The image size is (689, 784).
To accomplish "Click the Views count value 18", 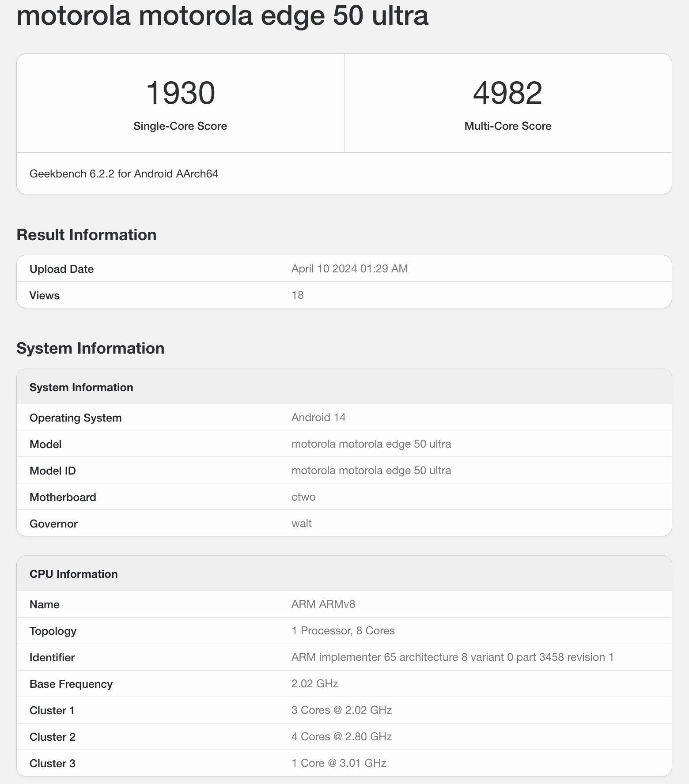I will pyautogui.click(x=297, y=295).
